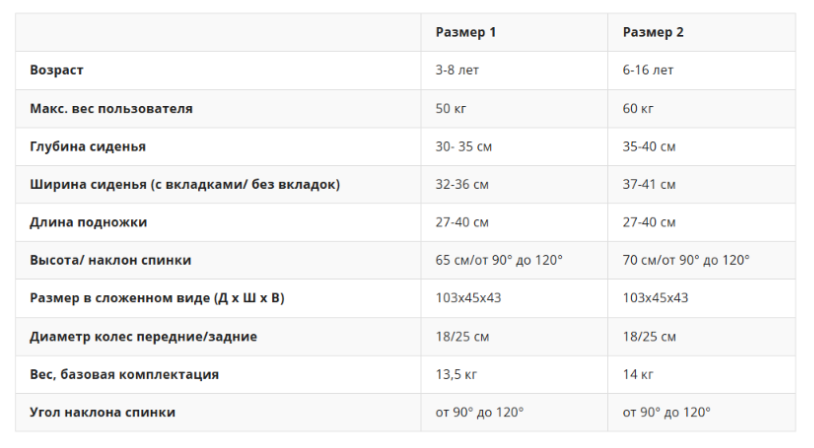Select the "Диаметр колес передние/задние" row label
The height and width of the screenshot is (448, 814).
(x=143, y=336)
